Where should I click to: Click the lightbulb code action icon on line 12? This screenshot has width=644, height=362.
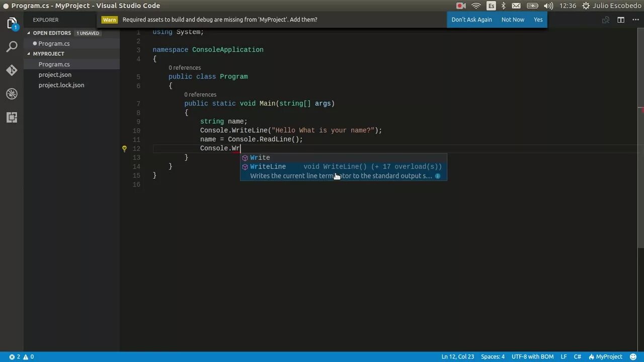[x=124, y=148]
